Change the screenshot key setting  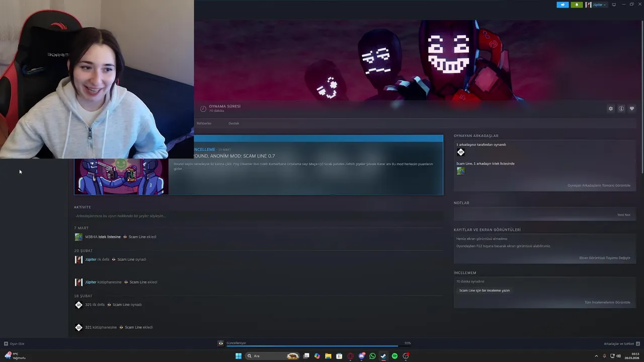(x=605, y=258)
